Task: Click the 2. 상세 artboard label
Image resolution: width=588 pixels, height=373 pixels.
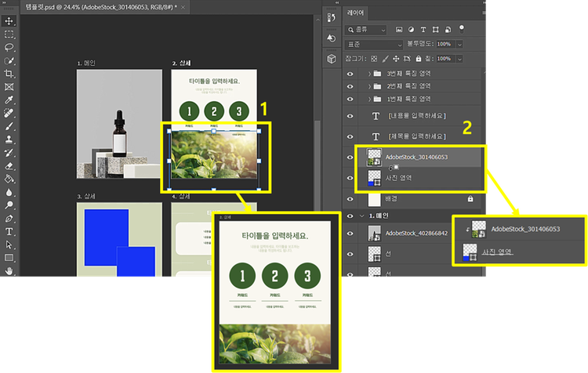Action: pos(181,63)
